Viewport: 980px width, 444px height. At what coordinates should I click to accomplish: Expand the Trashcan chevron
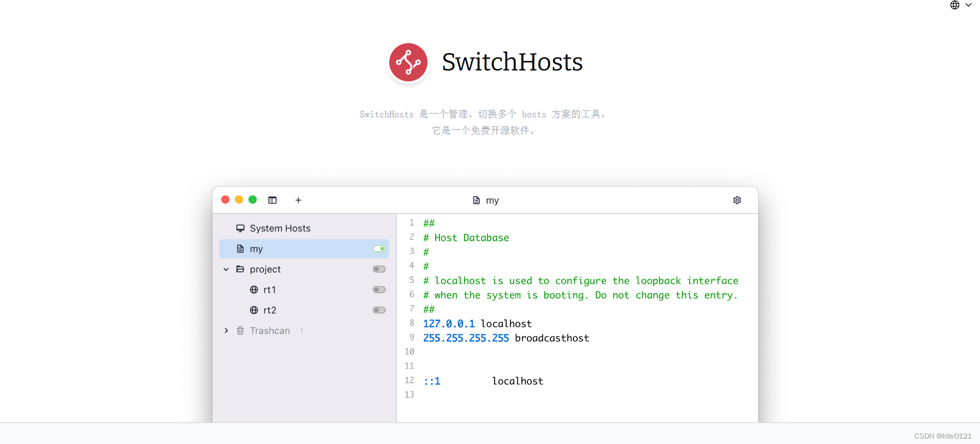226,331
